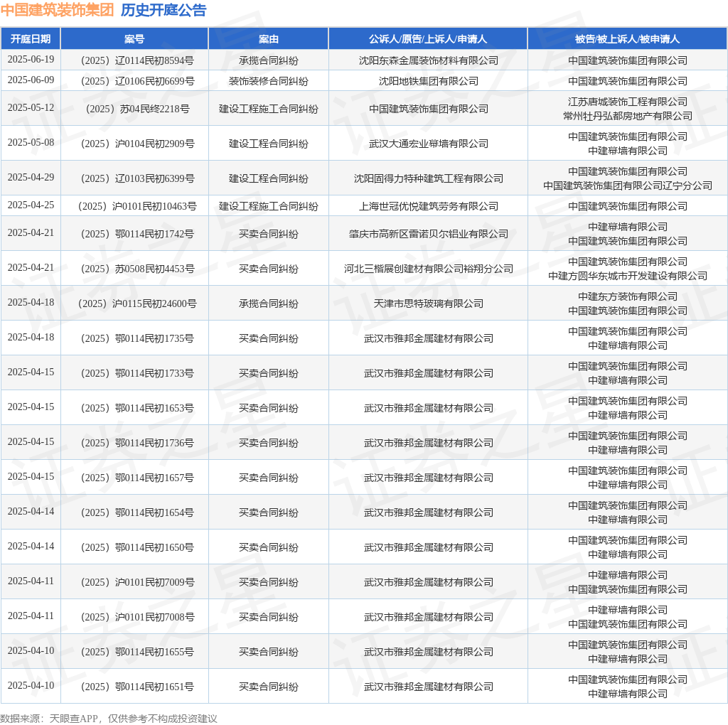The image size is (728, 725).
Task: Click the 开庭日期 column header
Action: pyautogui.click(x=31, y=39)
